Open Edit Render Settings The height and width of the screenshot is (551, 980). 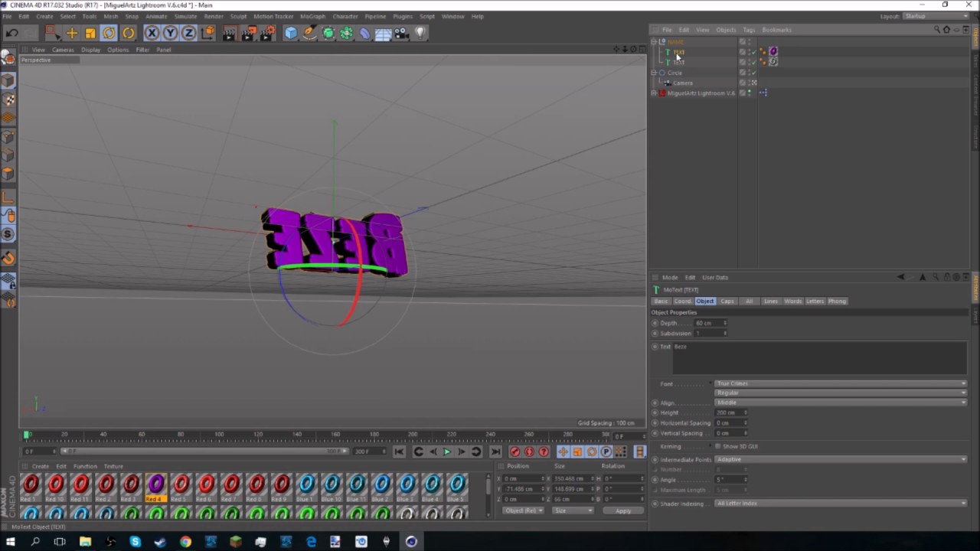pyautogui.click(x=267, y=33)
